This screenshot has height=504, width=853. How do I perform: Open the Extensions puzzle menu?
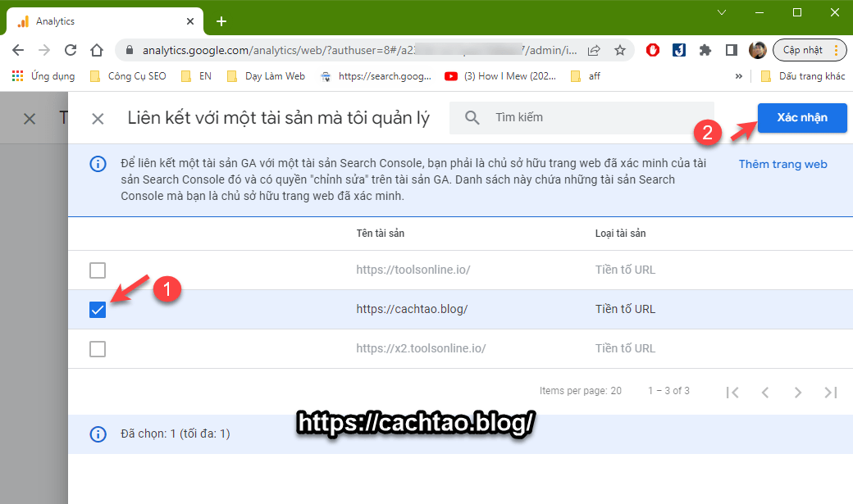pos(705,50)
